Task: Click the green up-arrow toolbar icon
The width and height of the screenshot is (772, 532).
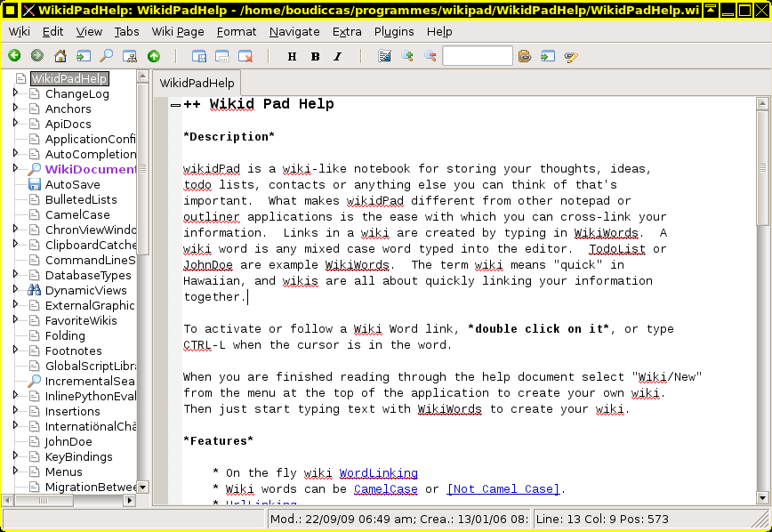Action: coord(154,56)
